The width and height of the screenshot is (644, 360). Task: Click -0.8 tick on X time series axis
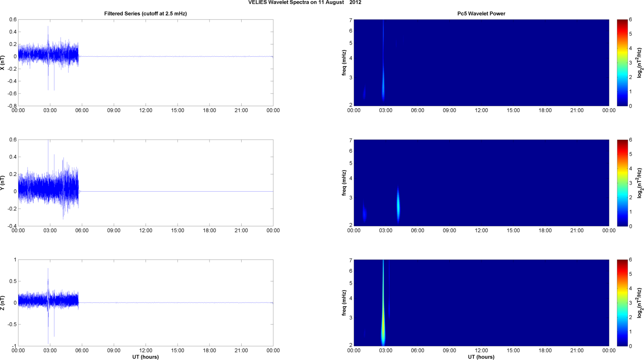click(x=12, y=106)
